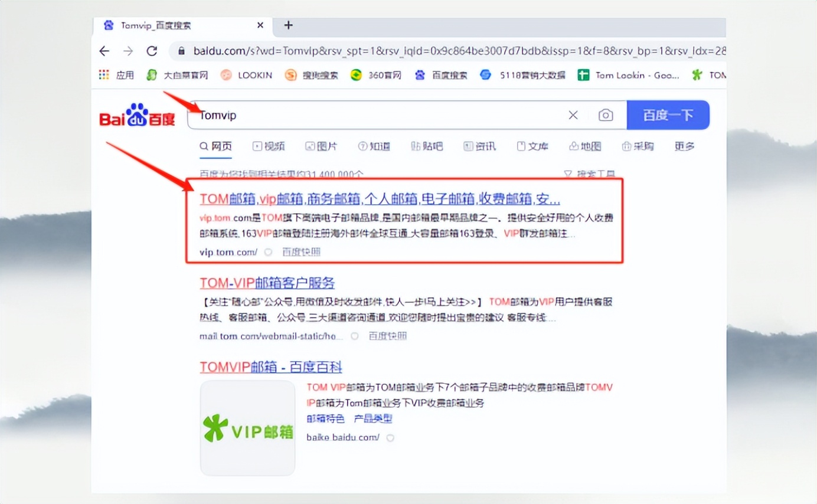Switch to the 图片 tab
Image resolution: width=817 pixels, height=504 pixels.
[x=321, y=146]
